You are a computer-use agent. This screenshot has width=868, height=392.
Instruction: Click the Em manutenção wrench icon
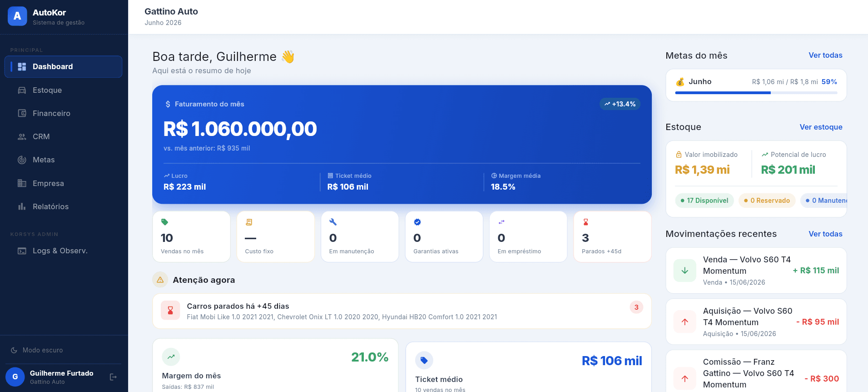[x=333, y=222]
